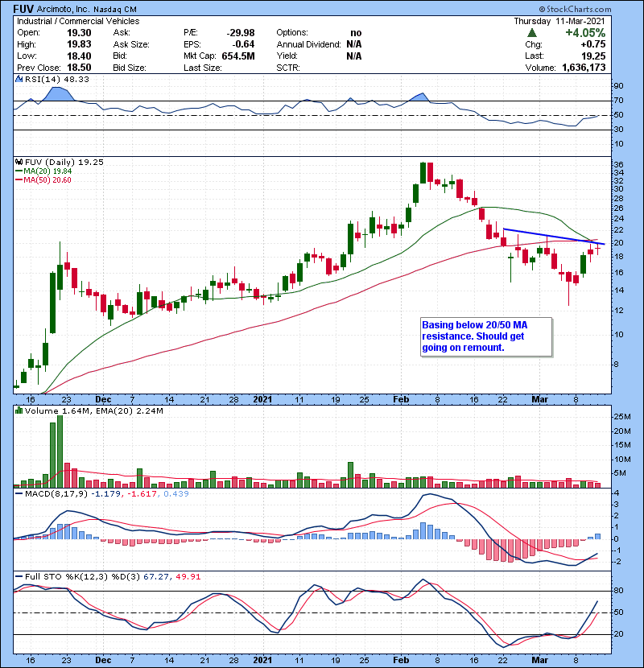The width and height of the screenshot is (644, 668).
Task: Click the +4.05% percent change value
Action: [585, 33]
